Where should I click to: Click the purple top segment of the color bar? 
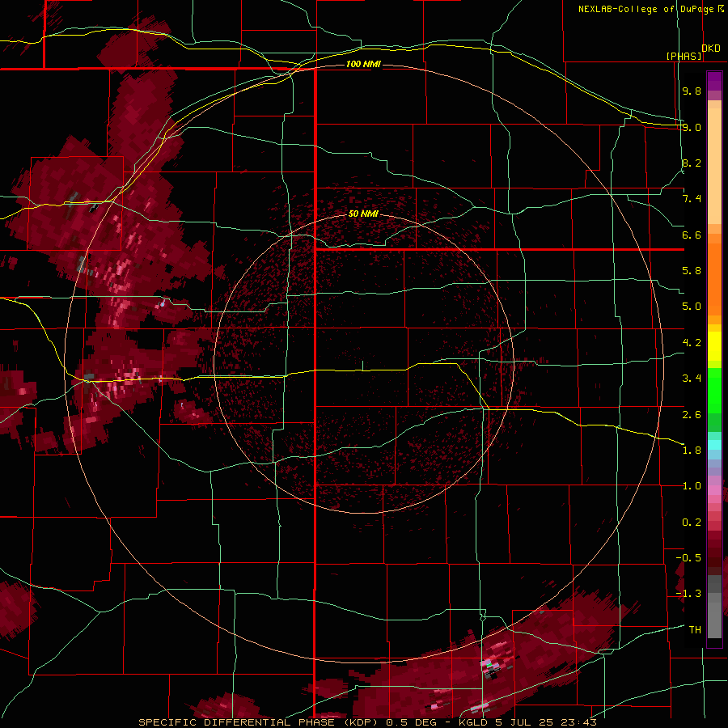click(x=714, y=81)
